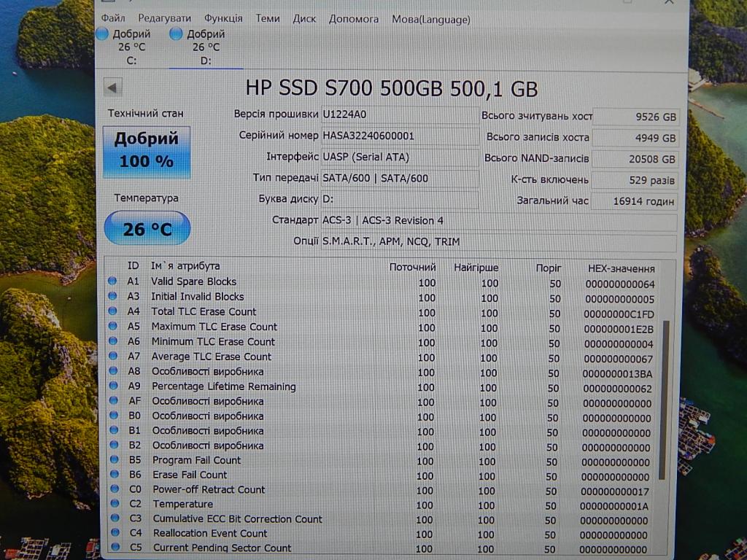This screenshot has width=747, height=560.
Task: Click transfer mode field SATA/600 | SATA/600
Action: pos(400,178)
